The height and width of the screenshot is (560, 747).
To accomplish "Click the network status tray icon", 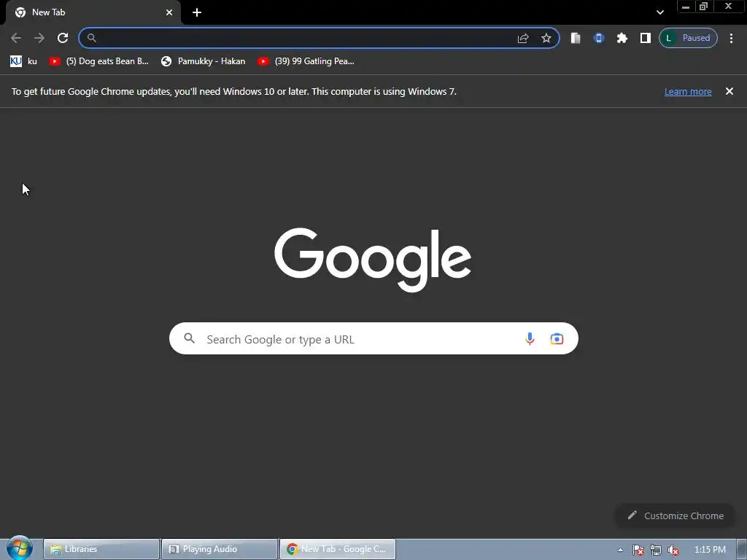I will pyautogui.click(x=656, y=550).
